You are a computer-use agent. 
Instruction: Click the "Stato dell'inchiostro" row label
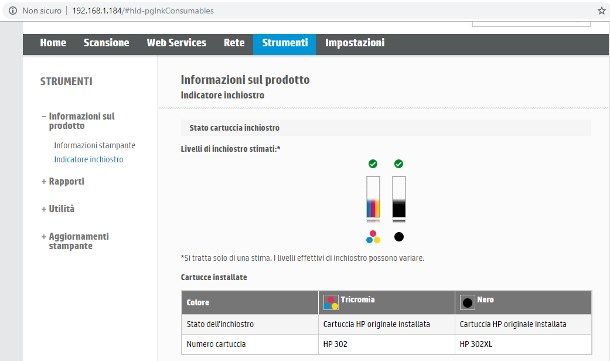pos(220,324)
